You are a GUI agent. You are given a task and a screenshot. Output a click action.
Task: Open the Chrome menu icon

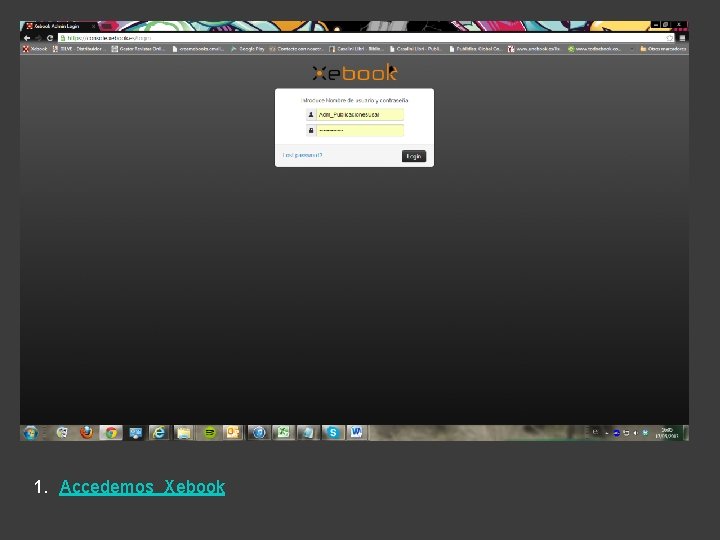[x=682, y=38]
